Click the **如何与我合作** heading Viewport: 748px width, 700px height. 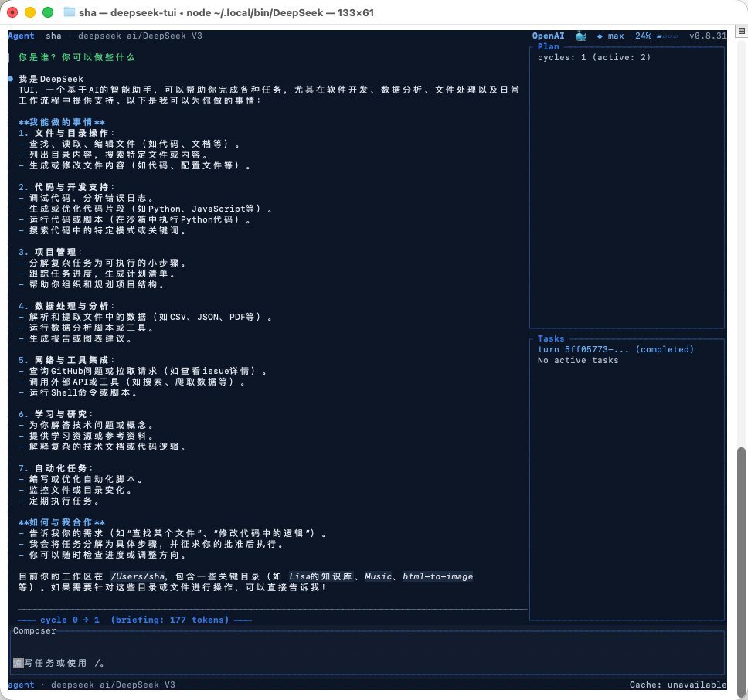pos(62,522)
